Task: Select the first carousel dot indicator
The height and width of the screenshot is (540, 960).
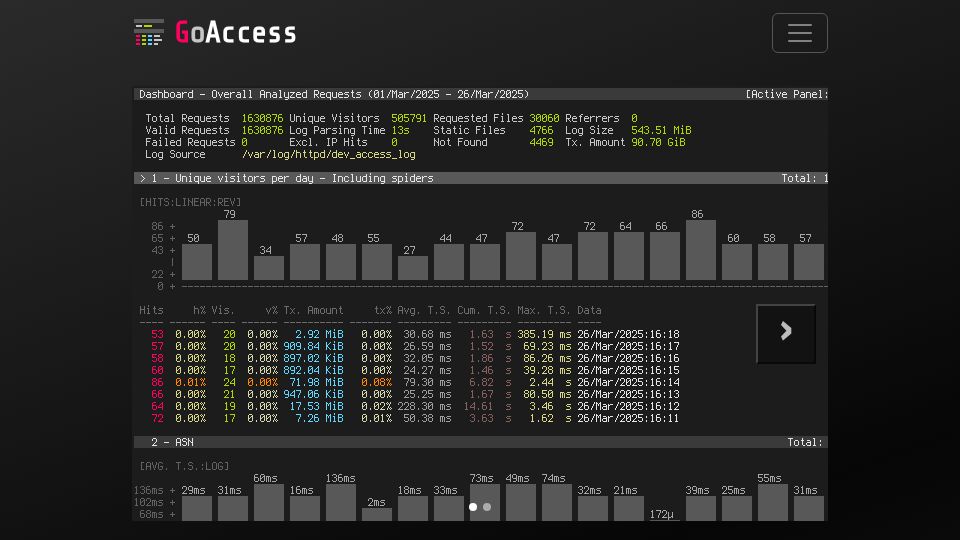Action: tap(473, 507)
